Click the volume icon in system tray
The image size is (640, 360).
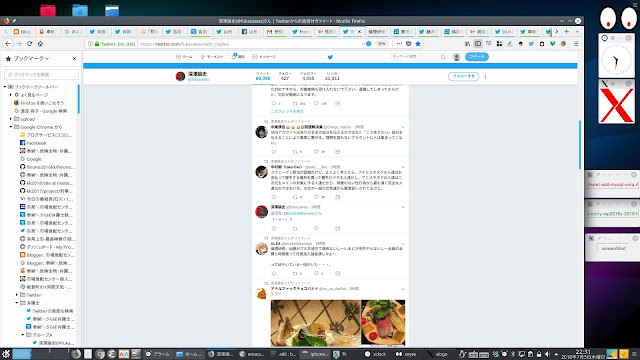[547, 354]
